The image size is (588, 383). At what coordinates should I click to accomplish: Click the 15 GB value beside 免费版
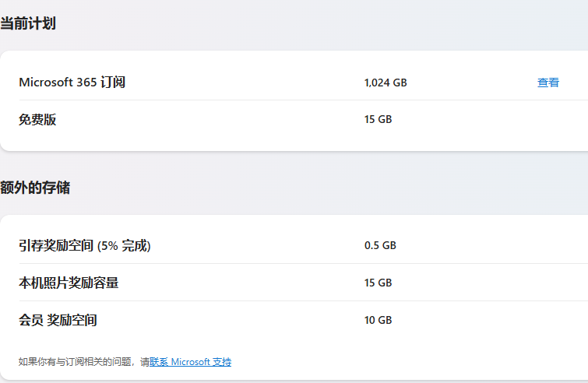378,120
